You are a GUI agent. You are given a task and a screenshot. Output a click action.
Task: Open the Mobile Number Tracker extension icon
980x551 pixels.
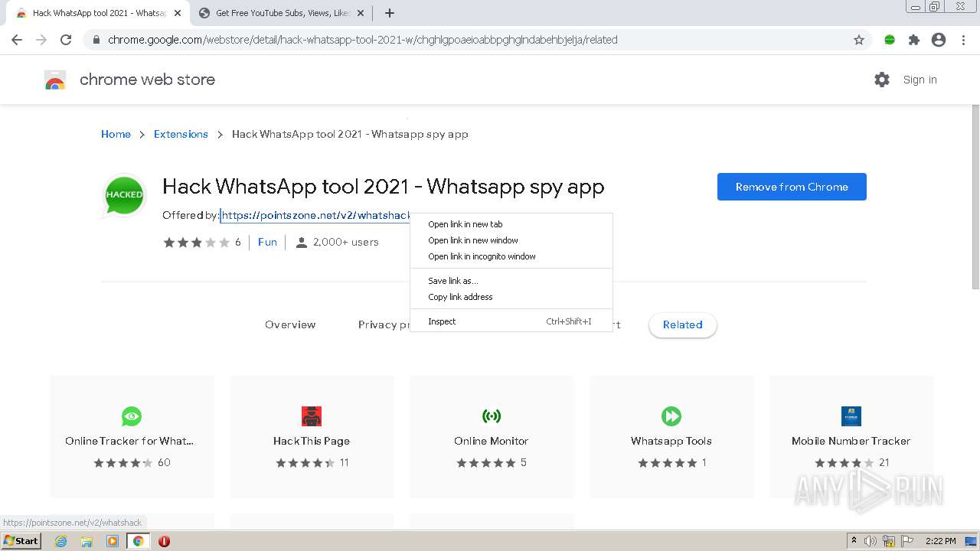[851, 416]
